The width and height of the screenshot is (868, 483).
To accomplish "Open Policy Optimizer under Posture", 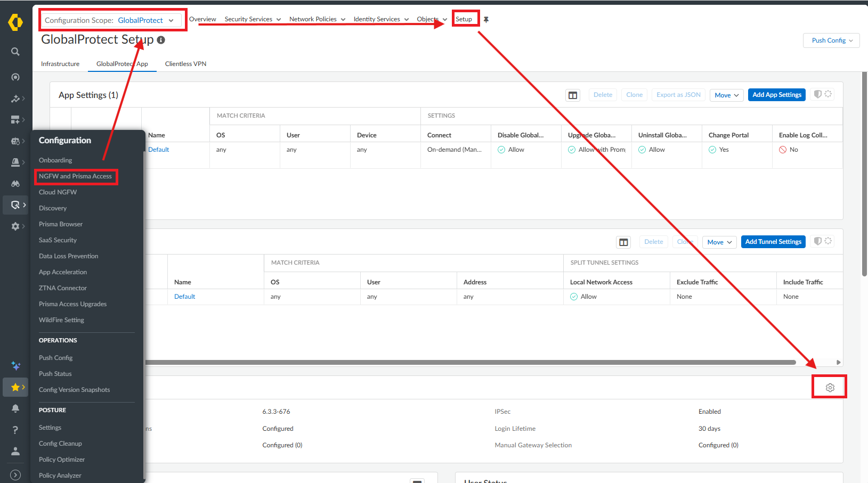I will 62,460.
